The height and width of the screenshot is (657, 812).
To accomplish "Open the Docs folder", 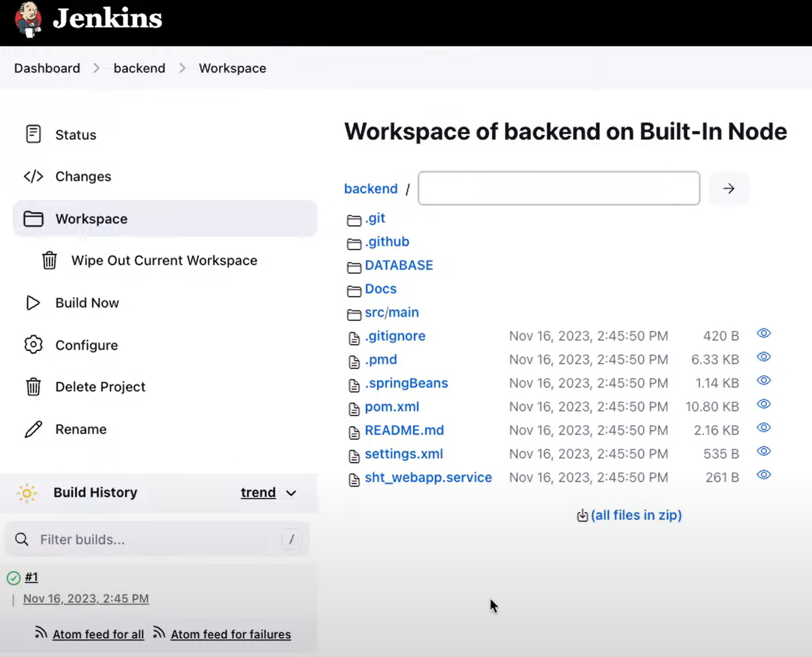I will point(381,289).
